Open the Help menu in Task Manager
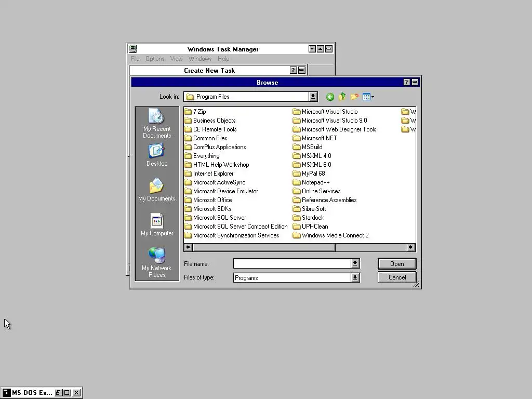This screenshot has width=532, height=399. (x=223, y=59)
